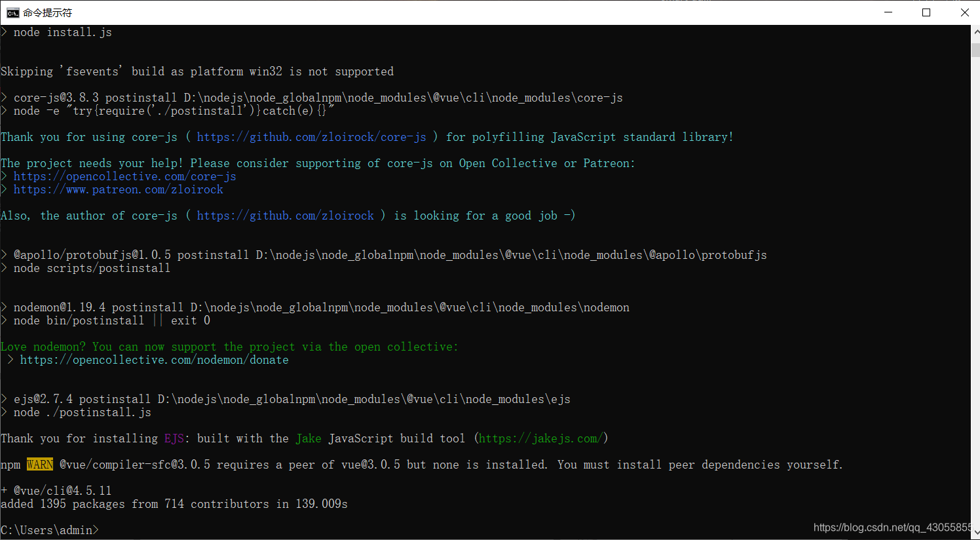980x540 pixels.
Task: Click the github.com/zloirock URL in author line
Action: [x=286, y=216]
